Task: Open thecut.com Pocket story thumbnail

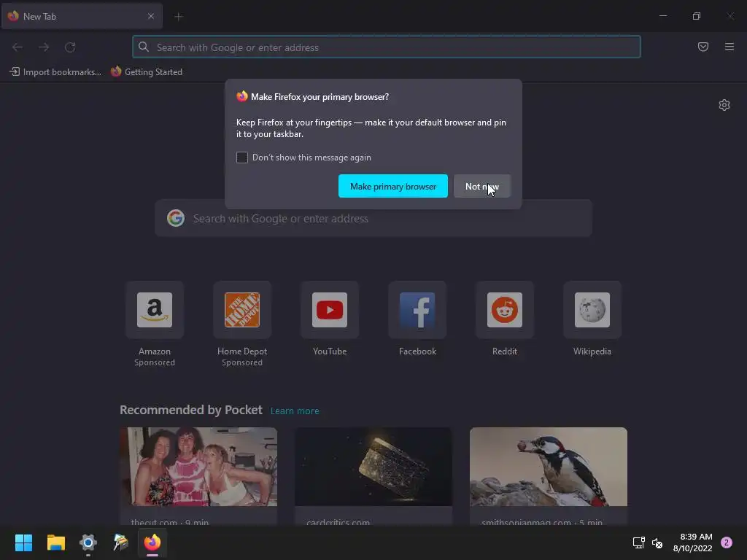Action: (198, 467)
